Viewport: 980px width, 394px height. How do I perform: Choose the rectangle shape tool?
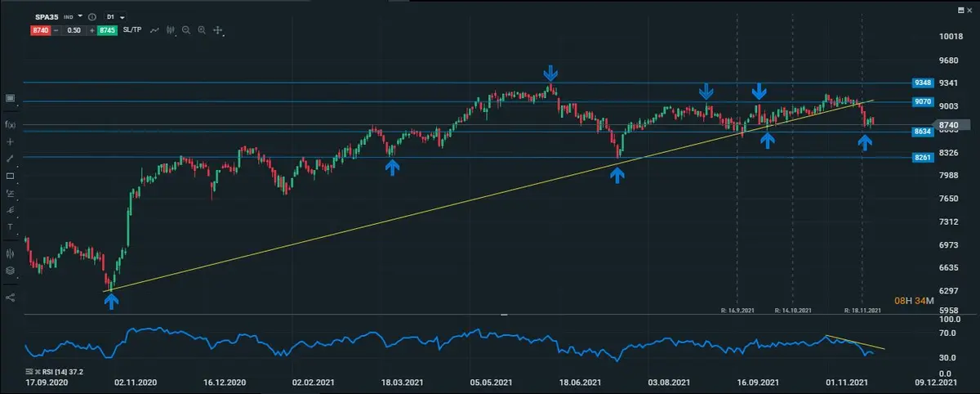11,176
